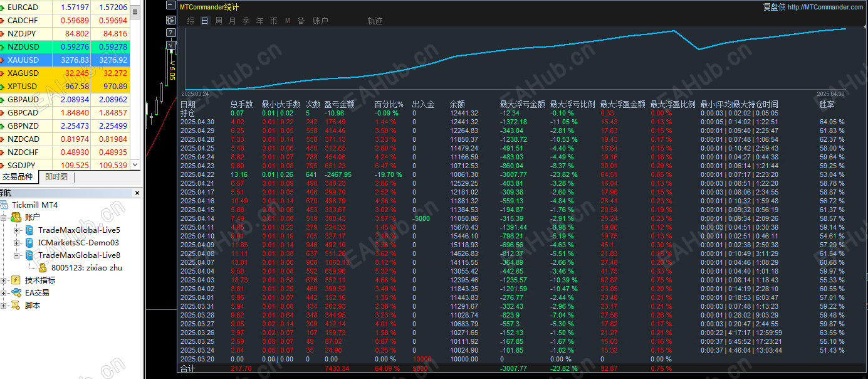Screen dimensions: 868x379
Task: Expand the TradeMaxGlobal-Live5 node
Action: pos(17,230)
